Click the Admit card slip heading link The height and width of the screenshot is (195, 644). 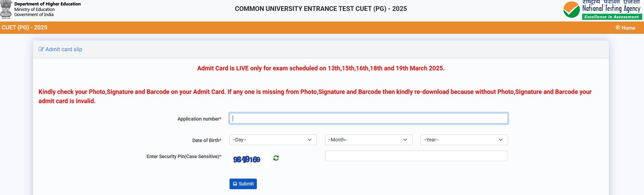[64, 49]
